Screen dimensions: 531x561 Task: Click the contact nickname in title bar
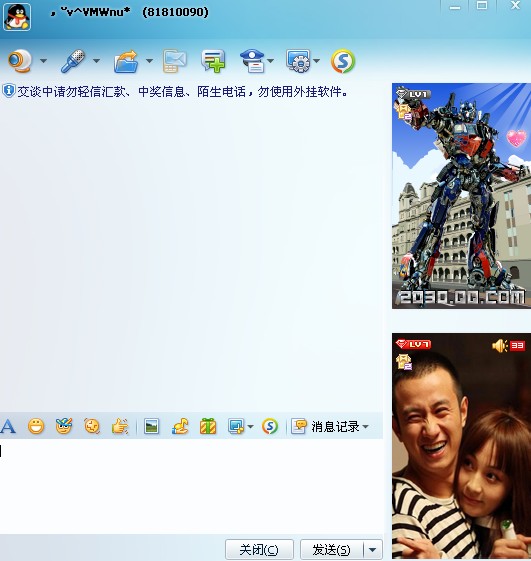tap(90, 13)
